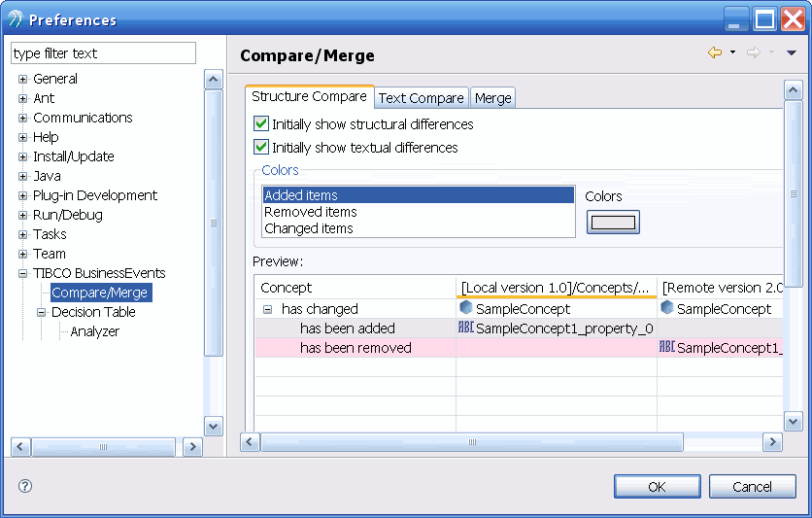
Task: Toggle Initially show structural differences checkbox
Action: 261,123
